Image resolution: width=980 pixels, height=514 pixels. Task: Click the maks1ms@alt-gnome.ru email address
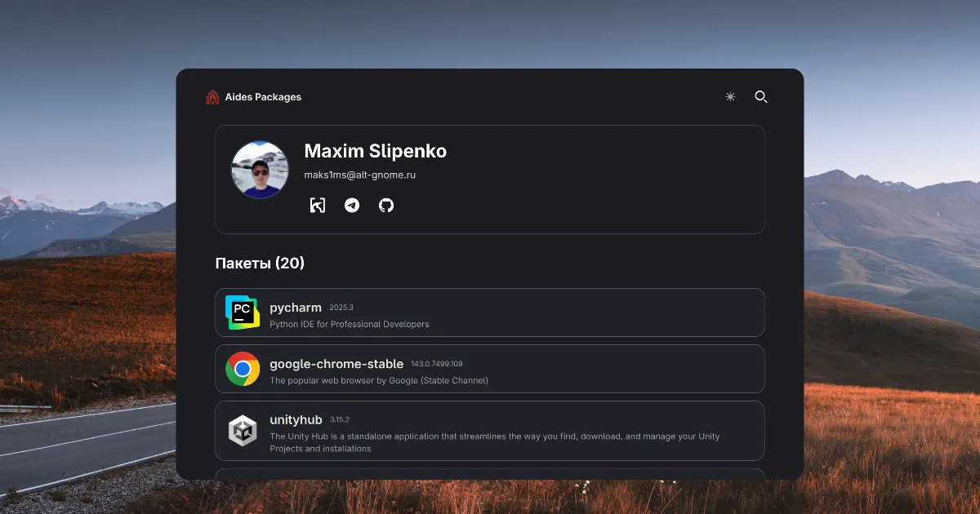(x=360, y=175)
